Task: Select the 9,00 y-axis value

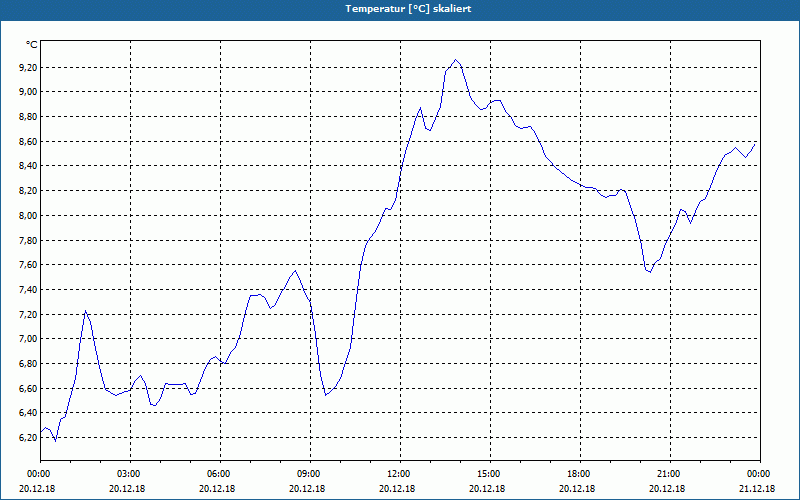Action: click(29, 92)
